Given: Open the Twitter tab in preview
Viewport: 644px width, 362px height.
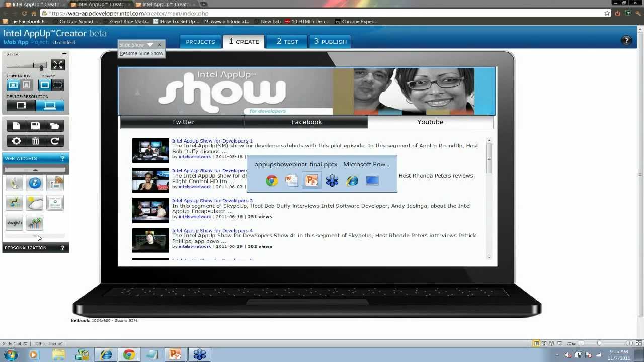Looking at the screenshot, I should pyautogui.click(x=183, y=122).
